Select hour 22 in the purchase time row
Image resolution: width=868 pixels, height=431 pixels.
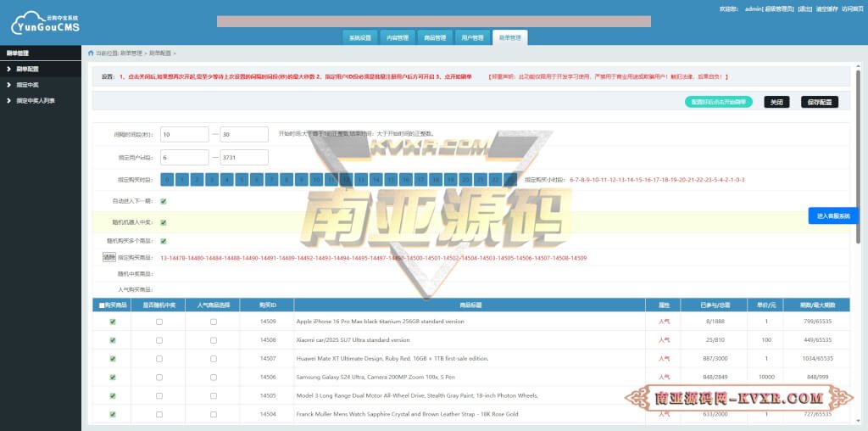495,180
